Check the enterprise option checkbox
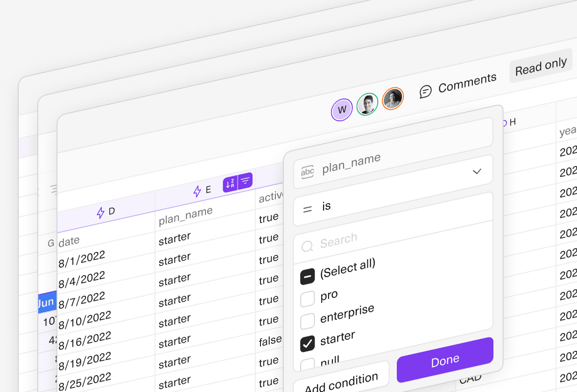Image resolution: width=577 pixels, height=392 pixels. pyautogui.click(x=307, y=321)
